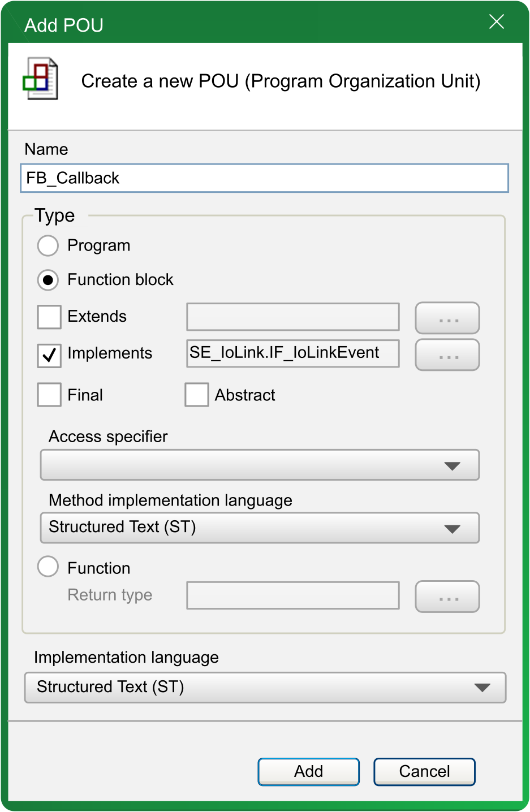
Task: Open Method implementation language dropdown
Action: [x=260, y=528]
